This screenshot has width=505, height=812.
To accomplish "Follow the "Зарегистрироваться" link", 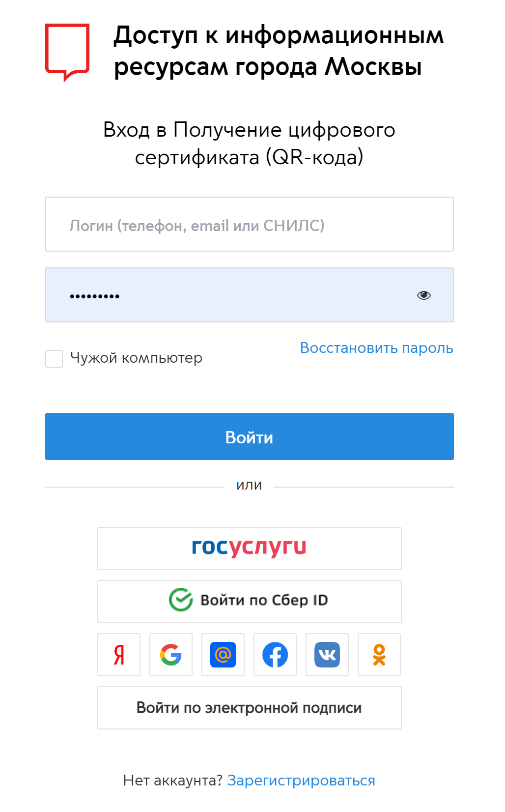I will [301, 781].
